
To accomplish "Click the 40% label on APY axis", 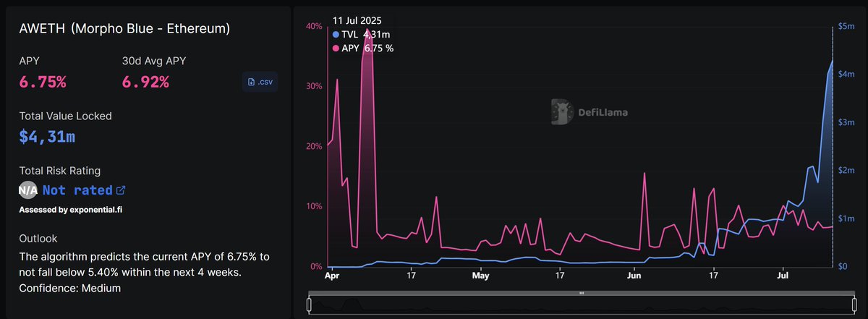I will coord(314,26).
